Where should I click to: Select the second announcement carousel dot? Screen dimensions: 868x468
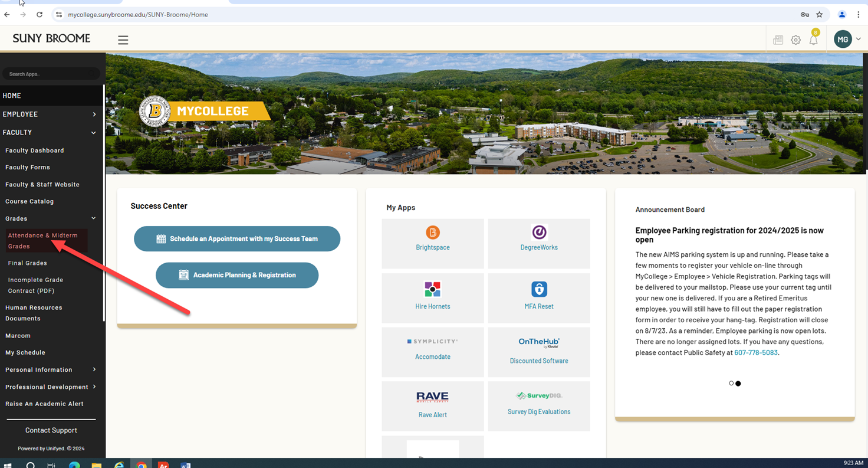pyautogui.click(x=738, y=383)
